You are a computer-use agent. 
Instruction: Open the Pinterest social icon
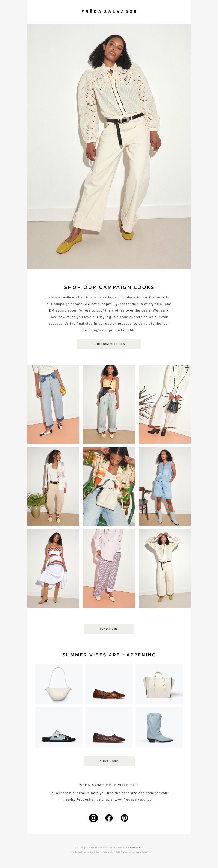(x=125, y=818)
